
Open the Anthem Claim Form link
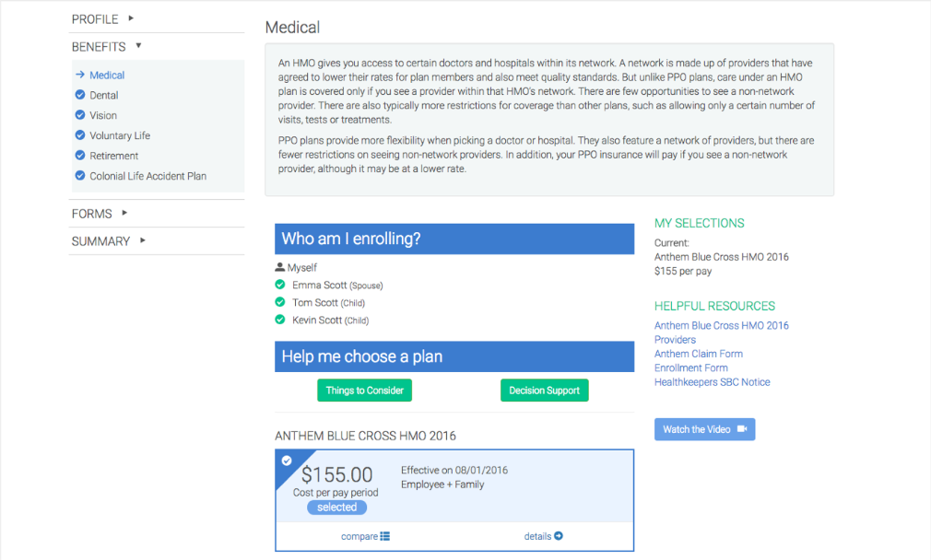pyautogui.click(x=698, y=354)
